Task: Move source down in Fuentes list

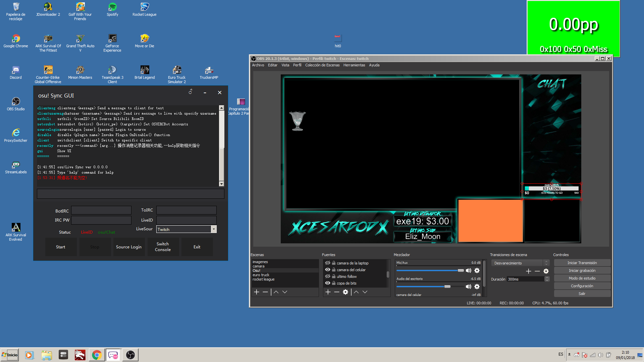Action: (365, 292)
